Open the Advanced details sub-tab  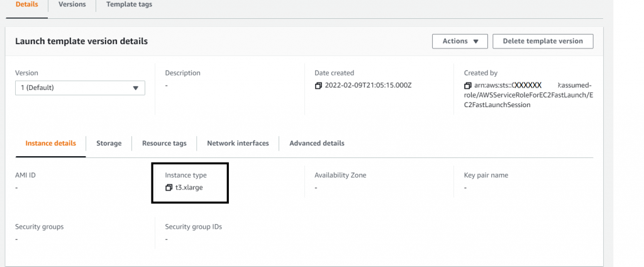tap(317, 143)
